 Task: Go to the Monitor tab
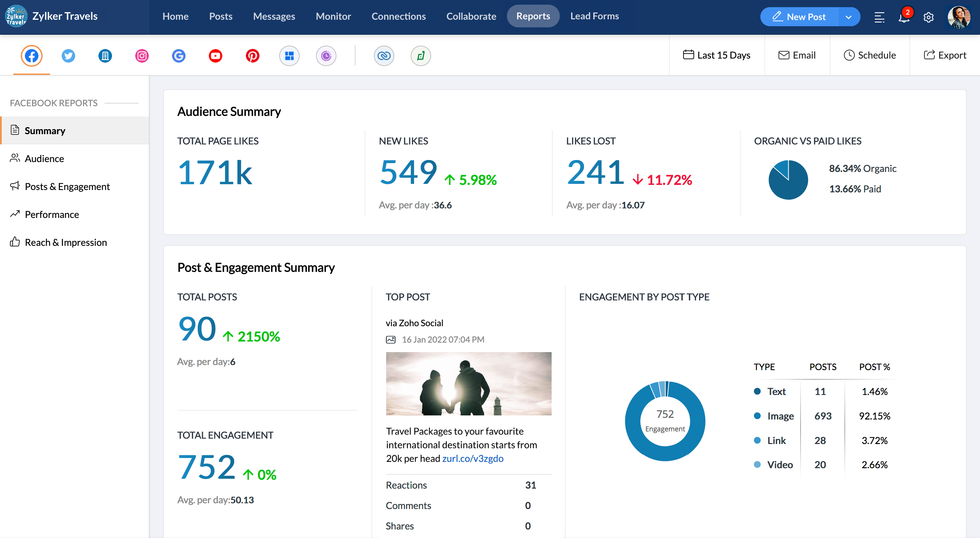[x=333, y=16]
